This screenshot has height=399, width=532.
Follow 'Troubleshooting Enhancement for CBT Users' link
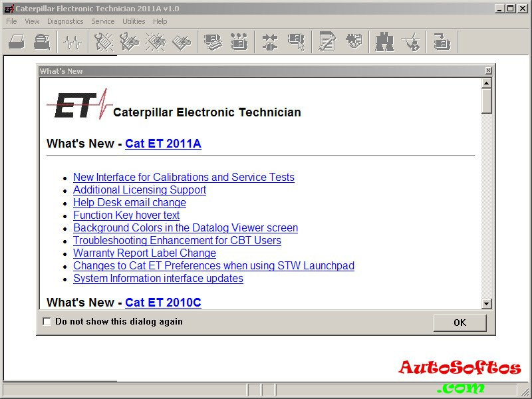pos(177,240)
